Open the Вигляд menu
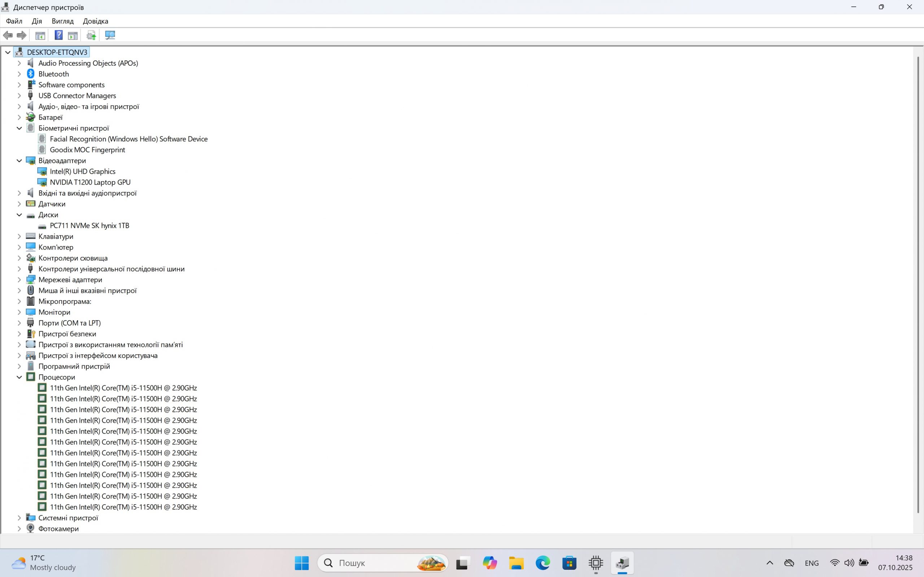Screen dimensions: 924x577 62,21
